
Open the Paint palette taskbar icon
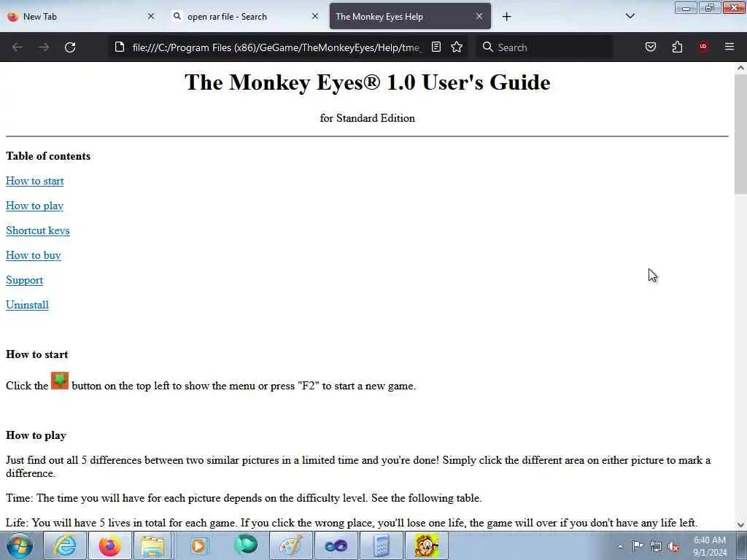pyautogui.click(x=290, y=545)
